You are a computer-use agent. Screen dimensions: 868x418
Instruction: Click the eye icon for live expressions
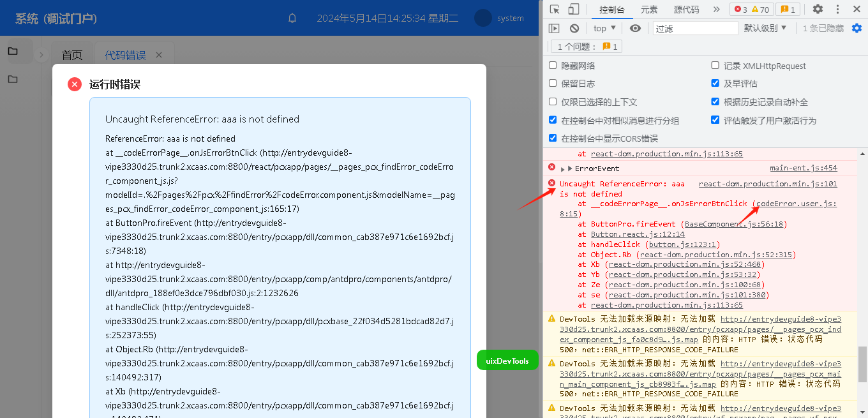pos(635,28)
